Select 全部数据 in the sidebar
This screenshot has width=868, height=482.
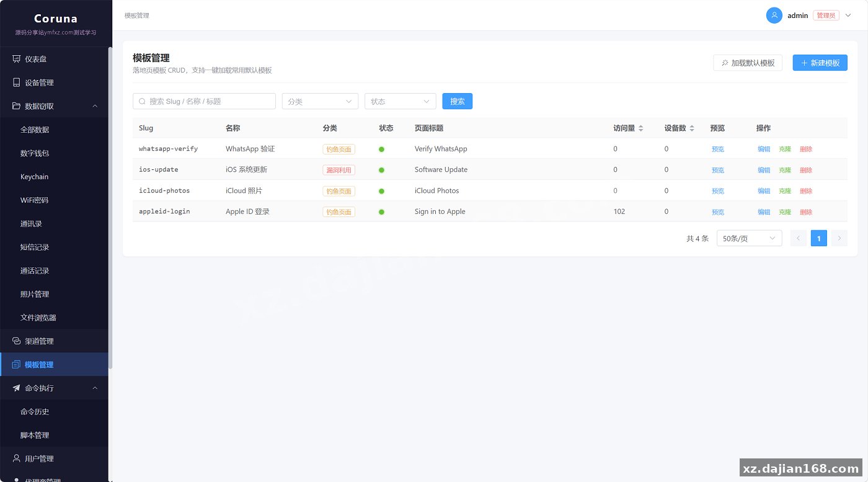pos(54,130)
